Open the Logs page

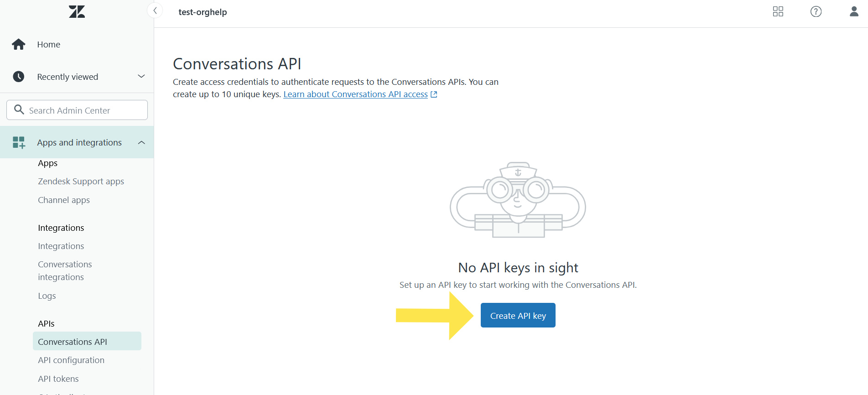tap(47, 296)
